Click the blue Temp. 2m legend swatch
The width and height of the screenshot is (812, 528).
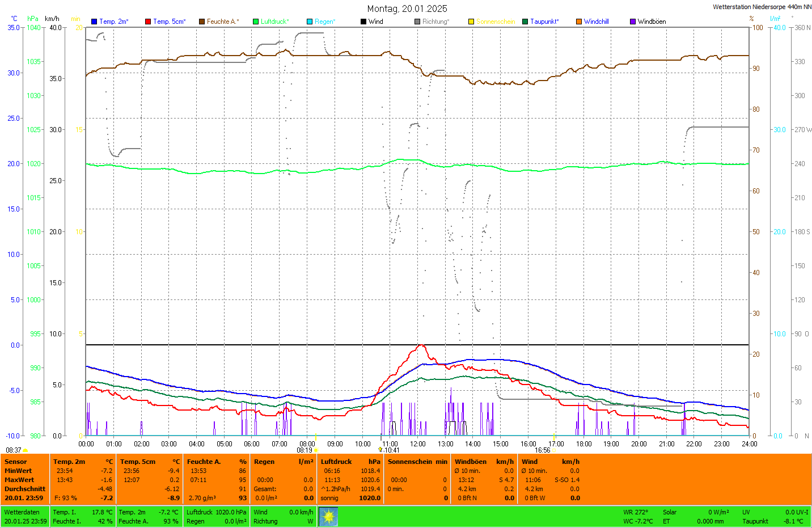tap(94, 22)
